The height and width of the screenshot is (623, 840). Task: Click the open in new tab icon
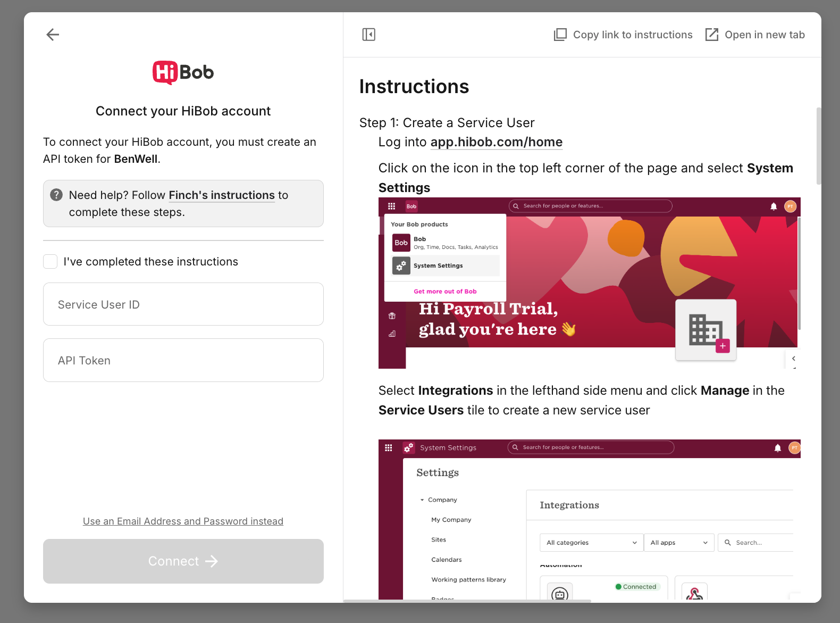tap(711, 35)
